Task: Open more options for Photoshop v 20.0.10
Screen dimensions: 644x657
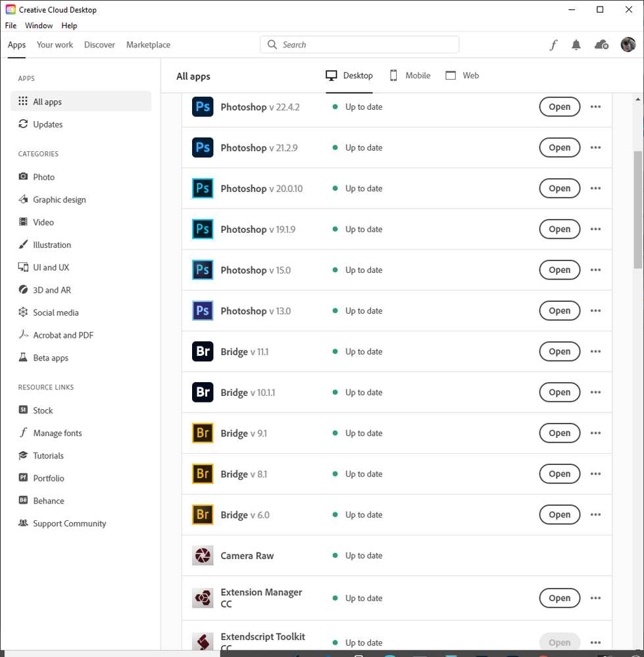Action: pyautogui.click(x=595, y=188)
